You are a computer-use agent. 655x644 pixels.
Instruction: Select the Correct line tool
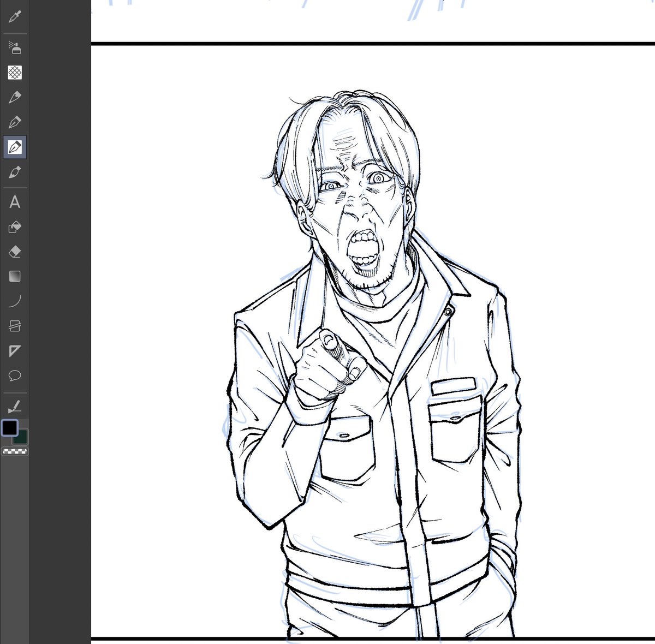pyautogui.click(x=15, y=406)
